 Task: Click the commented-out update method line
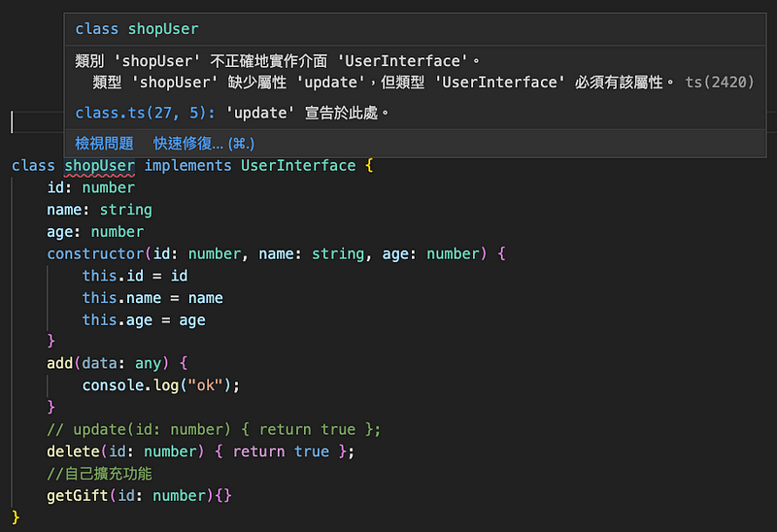click(214, 429)
